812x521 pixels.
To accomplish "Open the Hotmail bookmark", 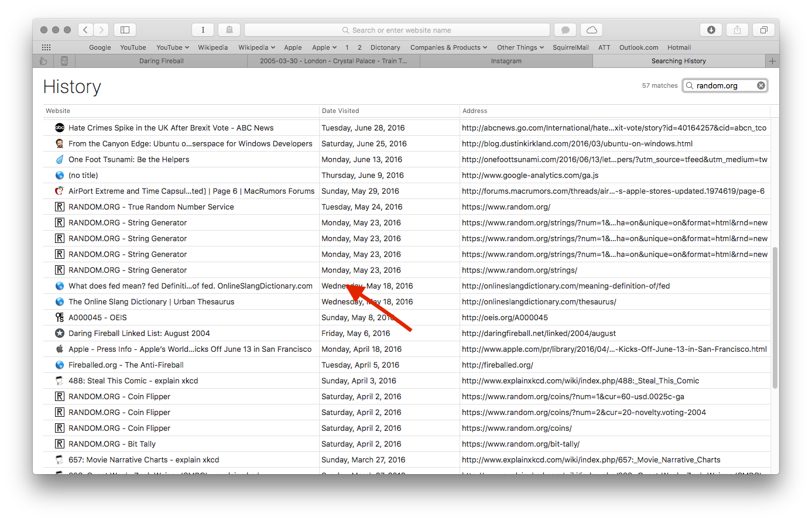I will tap(679, 47).
